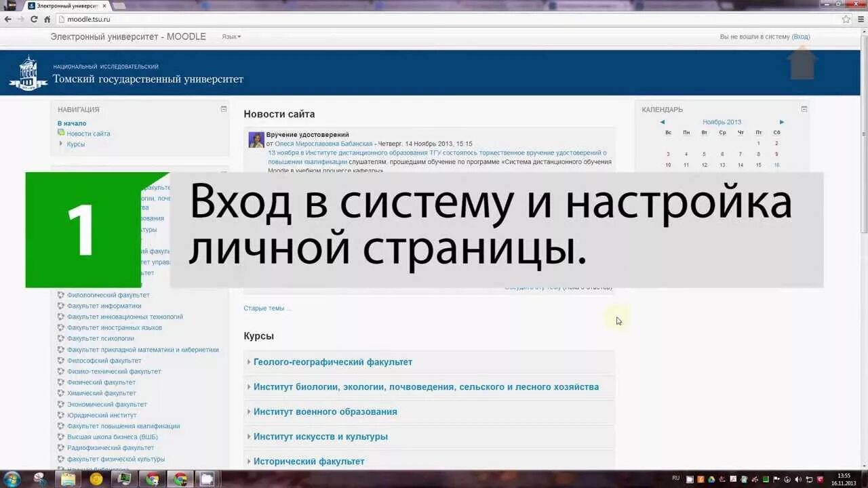The image size is (868, 488).
Task: Open Высшая школа бизнеса (ВШБ) link
Action: [x=113, y=437]
